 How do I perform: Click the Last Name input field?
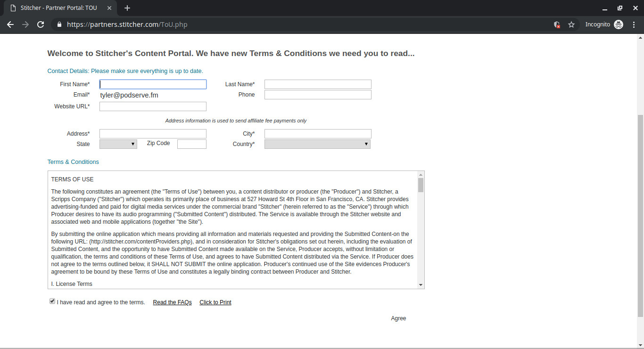pyautogui.click(x=318, y=84)
